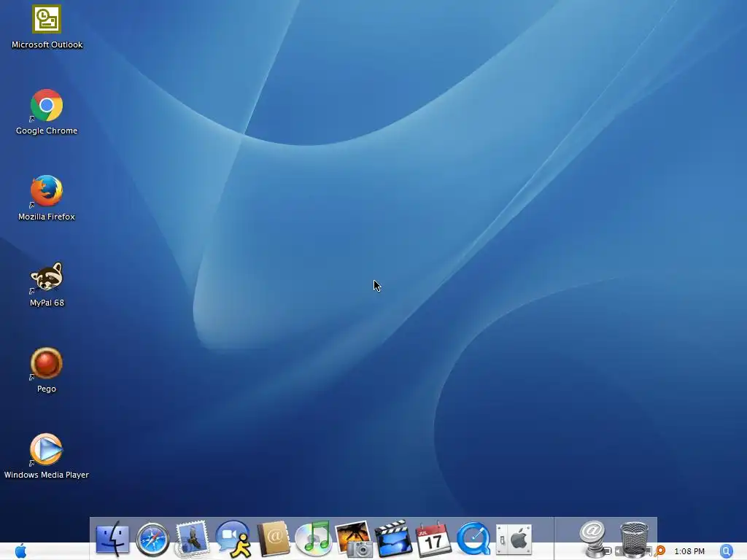Screen dimensions: 747x560
Task: Open the iCal calendar showing 17
Action: [433, 540]
